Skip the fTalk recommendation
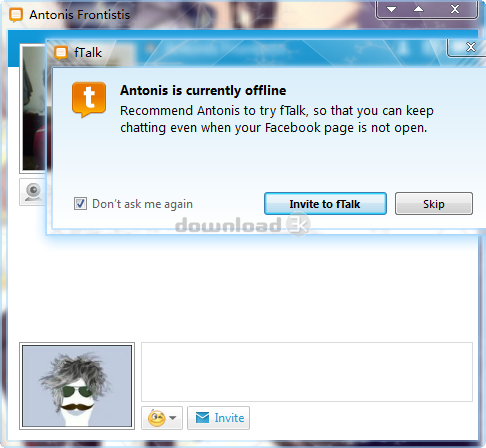Image resolution: width=486 pixels, height=448 pixels. click(x=434, y=204)
